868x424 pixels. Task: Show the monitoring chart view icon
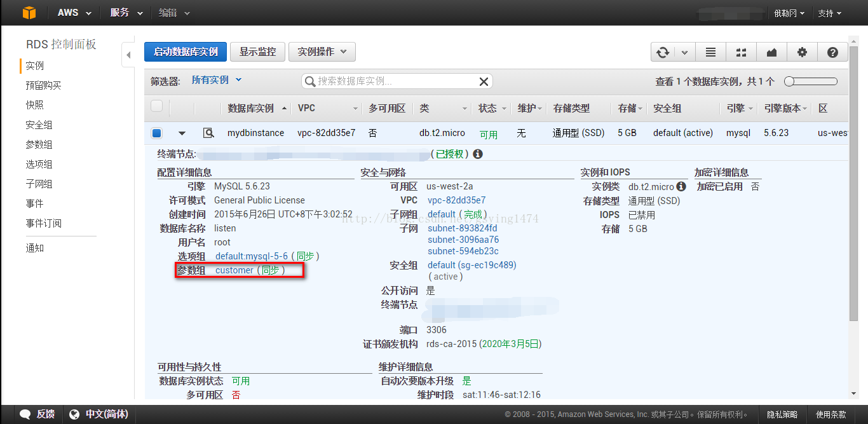click(771, 52)
